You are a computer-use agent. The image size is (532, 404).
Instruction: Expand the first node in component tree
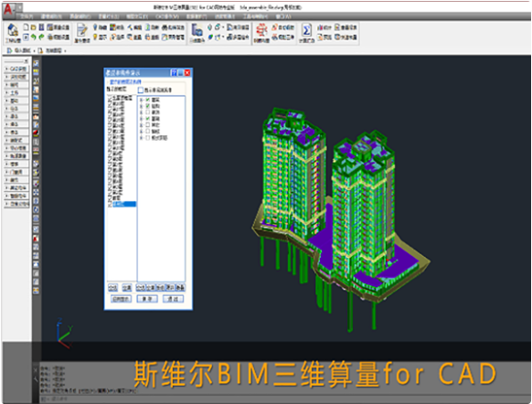pos(142,100)
